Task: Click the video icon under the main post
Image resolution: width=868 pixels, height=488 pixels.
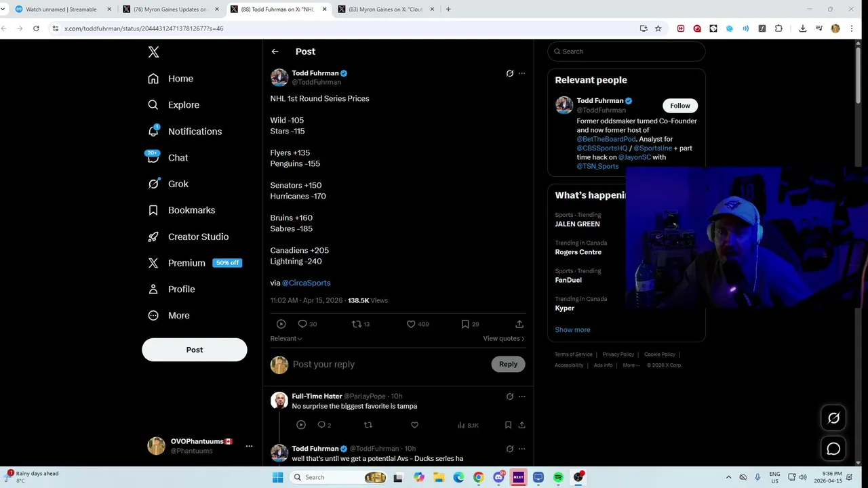Action: 281,324
